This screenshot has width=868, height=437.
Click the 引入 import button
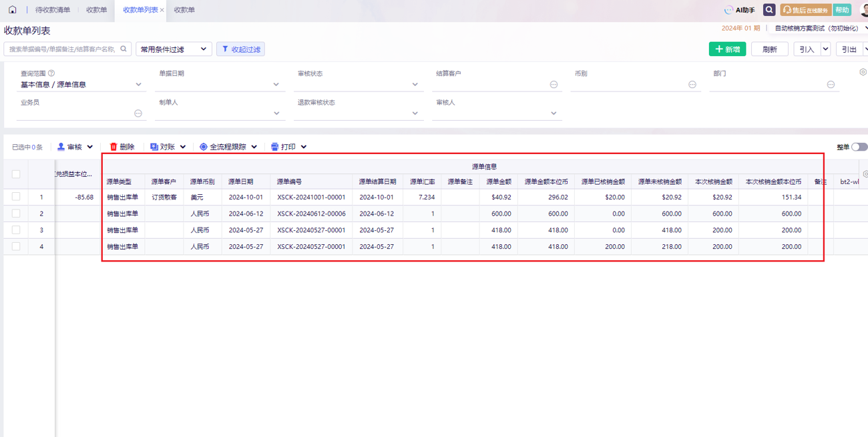click(x=807, y=49)
